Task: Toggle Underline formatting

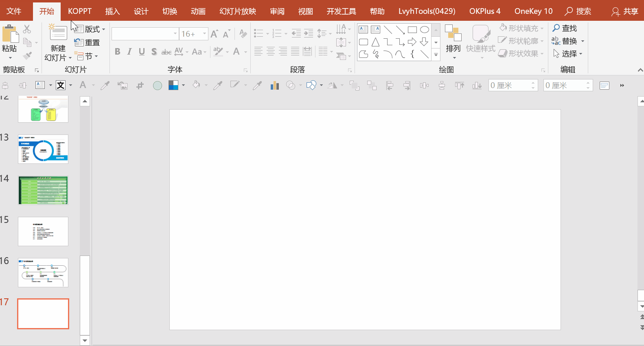Action: [142, 52]
